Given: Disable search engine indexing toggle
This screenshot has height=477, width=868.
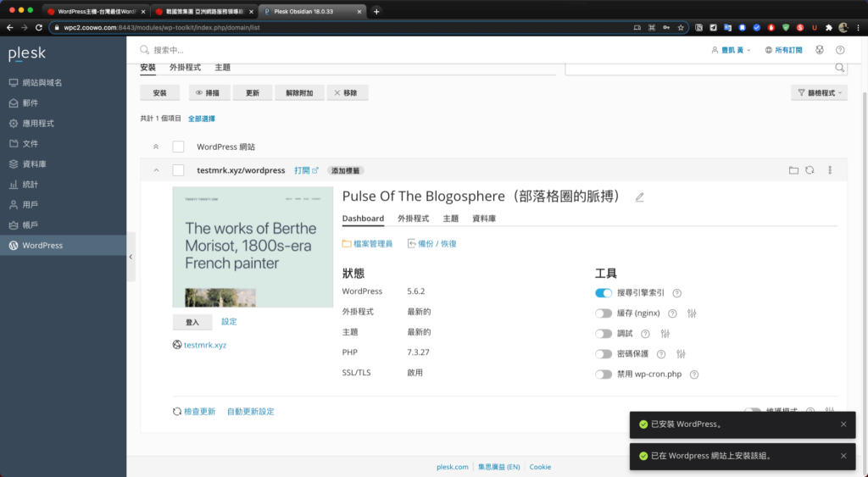Looking at the screenshot, I should pyautogui.click(x=604, y=293).
